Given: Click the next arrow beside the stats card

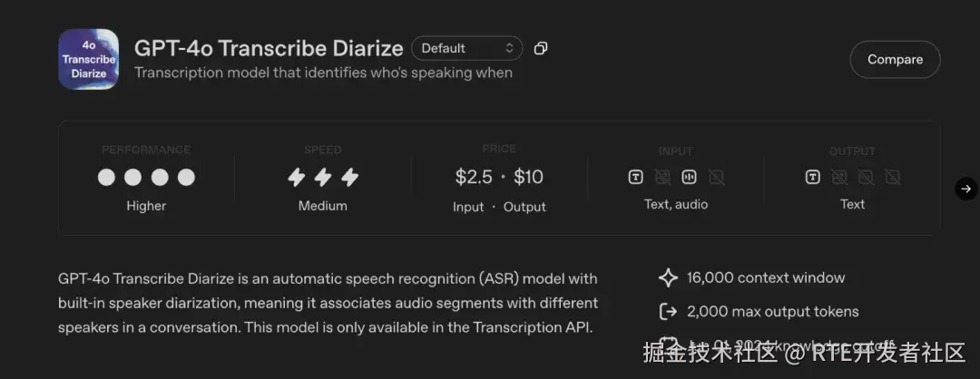Looking at the screenshot, I should point(966,189).
